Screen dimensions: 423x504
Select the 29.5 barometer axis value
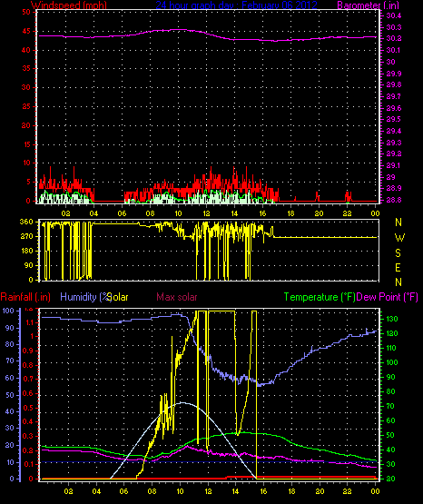click(x=393, y=119)
